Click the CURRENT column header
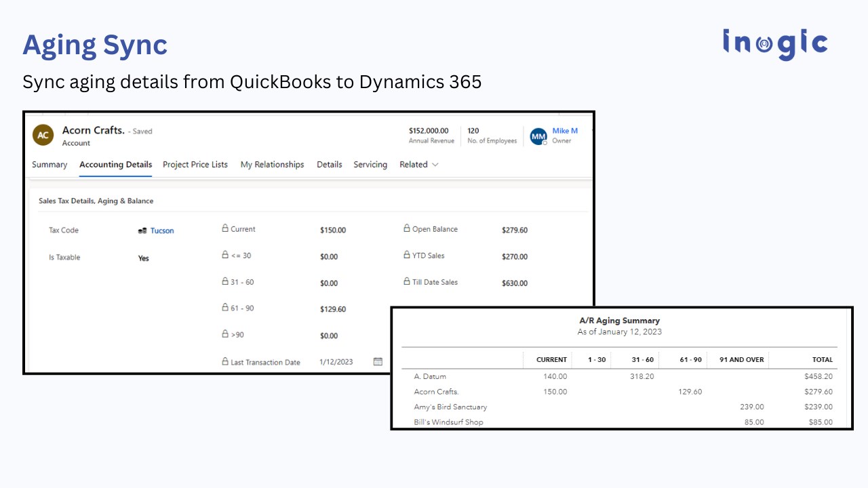 [551, 360]
